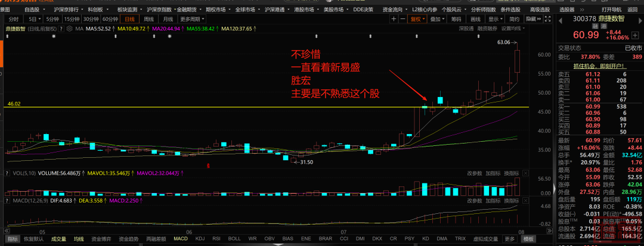Switch to 分时 intraday view

[14, 19]
